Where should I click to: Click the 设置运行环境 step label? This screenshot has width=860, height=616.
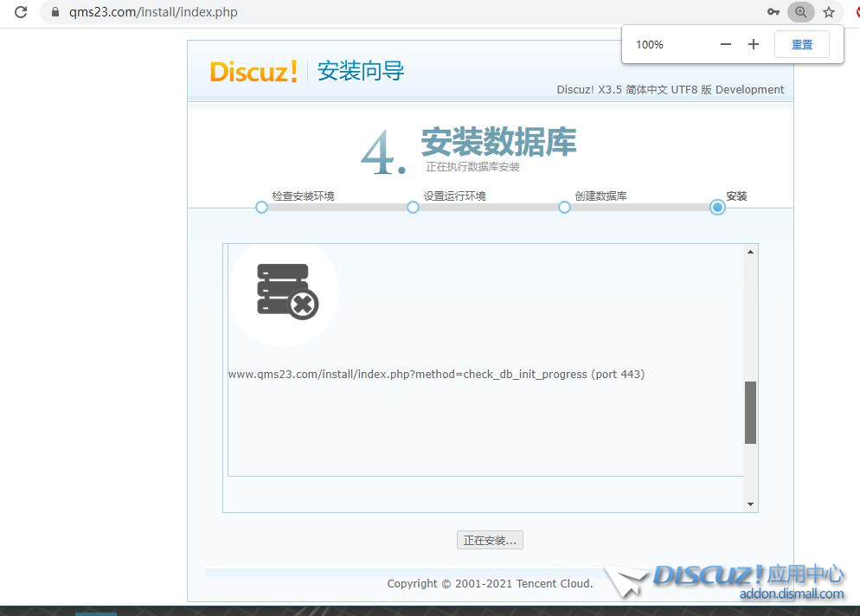click(x=454, y=196)
